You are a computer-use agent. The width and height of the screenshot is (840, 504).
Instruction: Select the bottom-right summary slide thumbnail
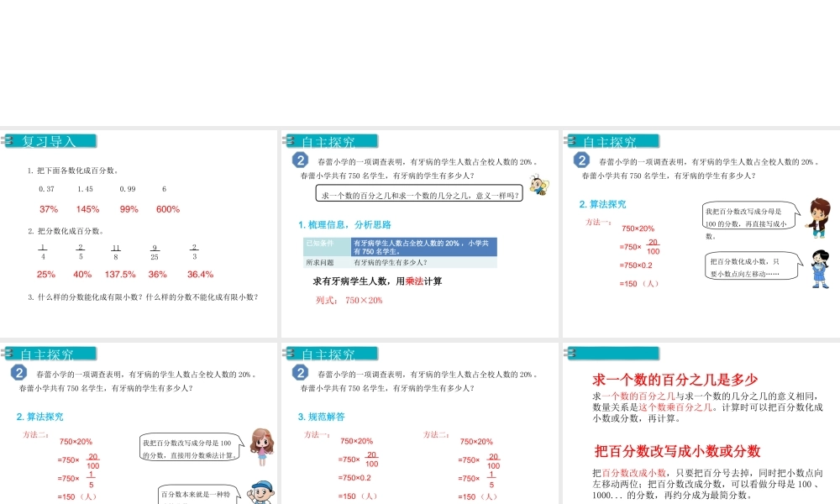[700, 420]
